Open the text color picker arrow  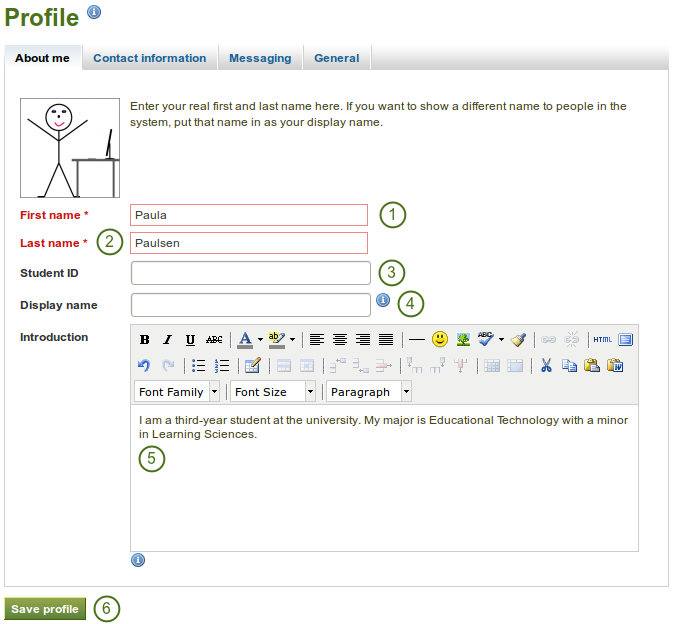click(260, 340)
